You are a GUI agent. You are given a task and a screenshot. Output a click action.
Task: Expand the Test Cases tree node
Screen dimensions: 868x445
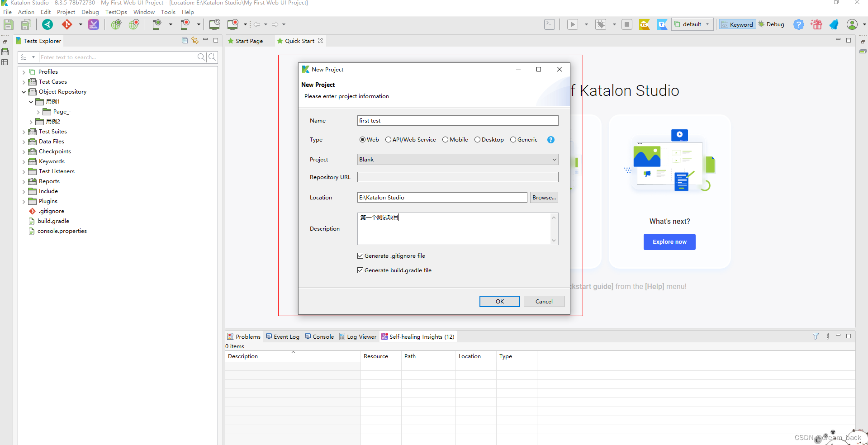24,82
